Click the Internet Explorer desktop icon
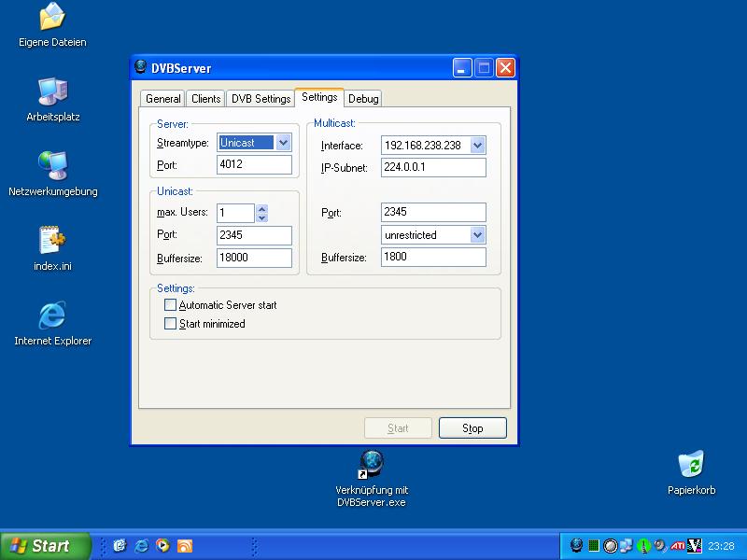This screenshot has height=560, width=747. pos(52,316)
